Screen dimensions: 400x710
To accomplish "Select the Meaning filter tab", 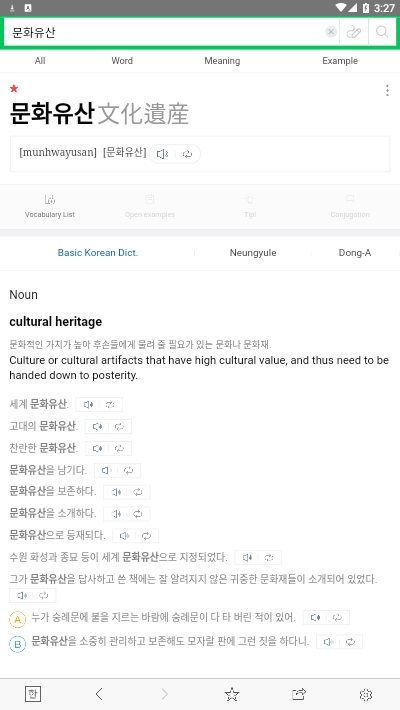I will [222, 61].
